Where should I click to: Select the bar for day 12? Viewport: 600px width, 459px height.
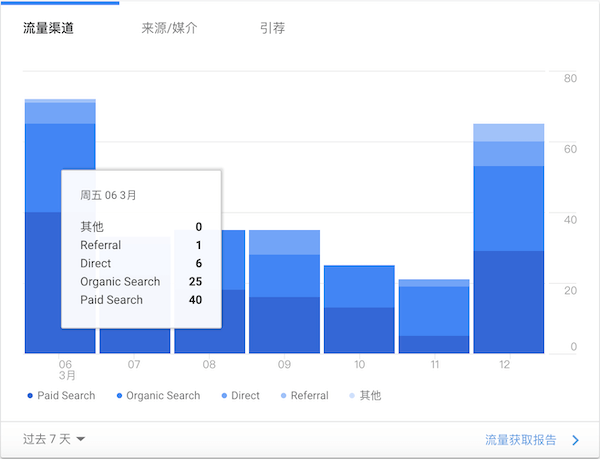click(x=509, y=238)
